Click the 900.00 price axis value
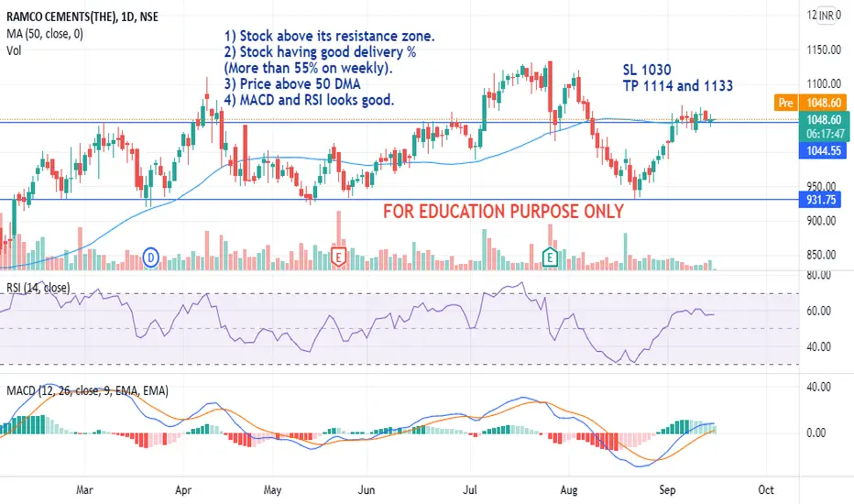The height and width of the screenshot is (504, 854). click(x=821, y=221)
